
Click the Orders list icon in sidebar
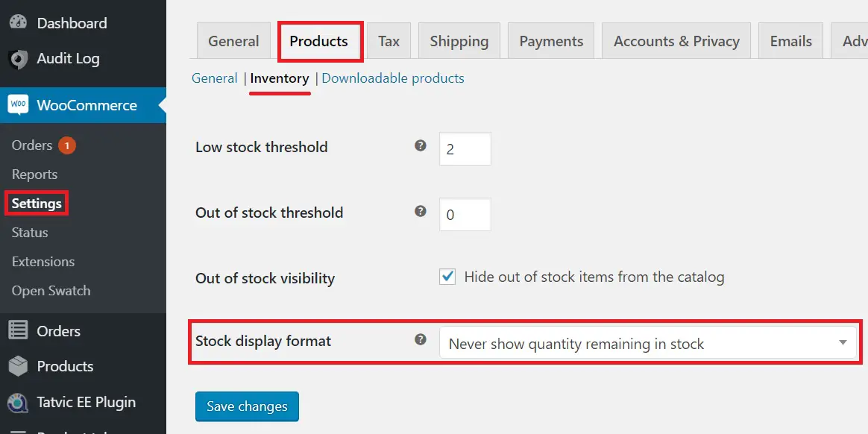click(18, 331)
